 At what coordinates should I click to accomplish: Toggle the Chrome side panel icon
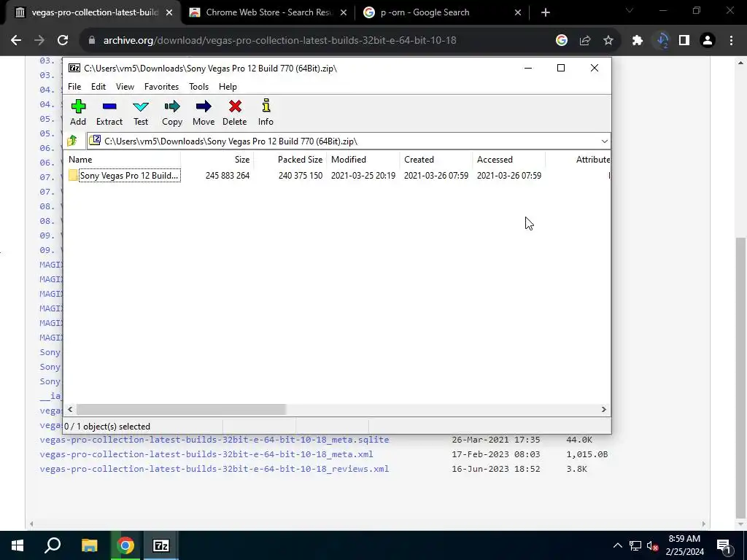(684, 41)
